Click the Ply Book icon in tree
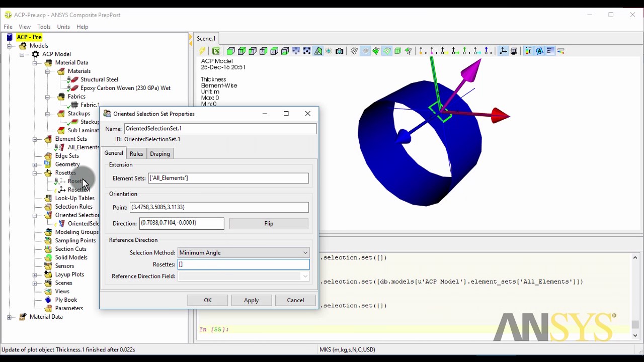This screenshot has height=362, width=644. [48, 300]
